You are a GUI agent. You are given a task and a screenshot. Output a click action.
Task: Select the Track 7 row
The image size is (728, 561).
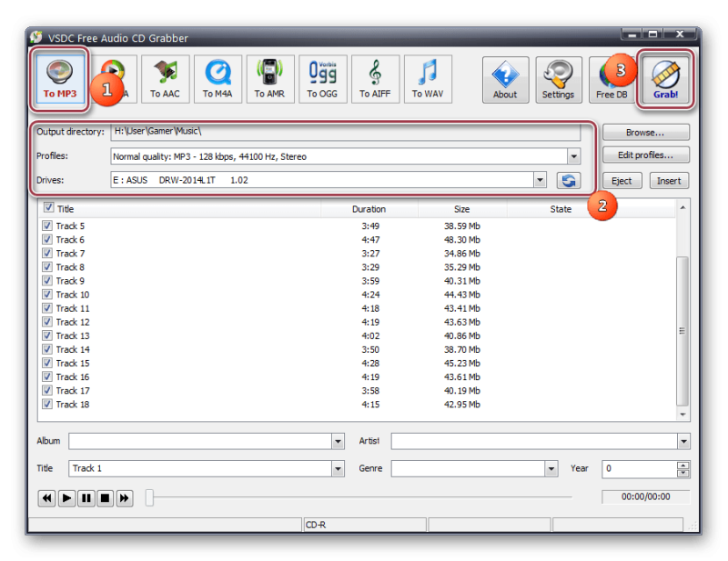(358, 254)
